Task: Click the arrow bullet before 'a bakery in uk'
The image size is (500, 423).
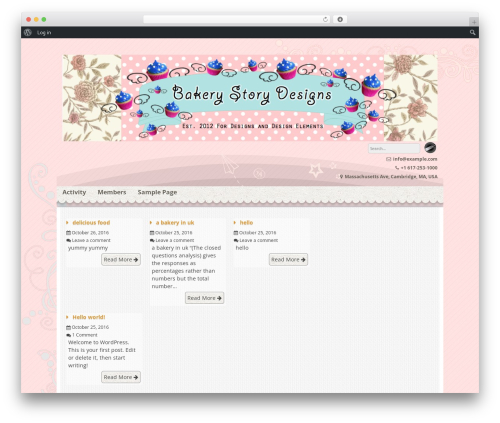Action: [x=151, y=223]
